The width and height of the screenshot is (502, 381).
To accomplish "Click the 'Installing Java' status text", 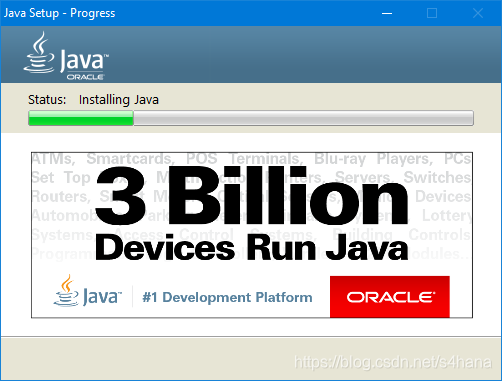I will click(119, 100).
